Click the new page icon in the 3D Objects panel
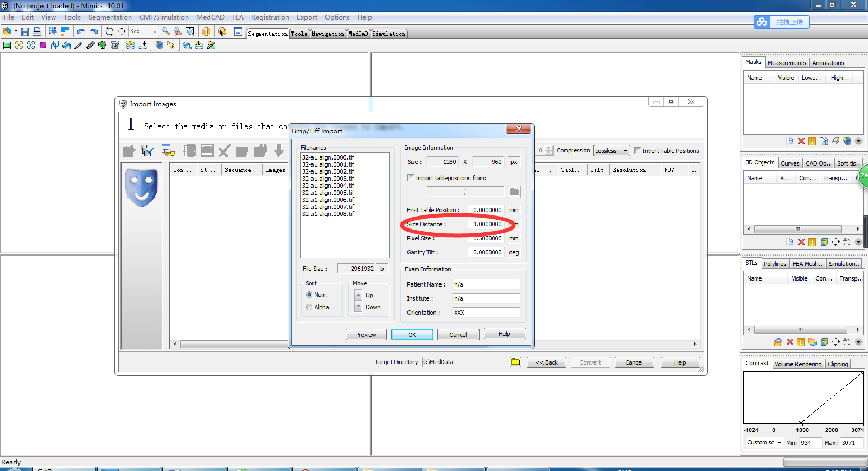Image resolution: width=868 pixels, height=471 pixels. (x=790, y=242)
